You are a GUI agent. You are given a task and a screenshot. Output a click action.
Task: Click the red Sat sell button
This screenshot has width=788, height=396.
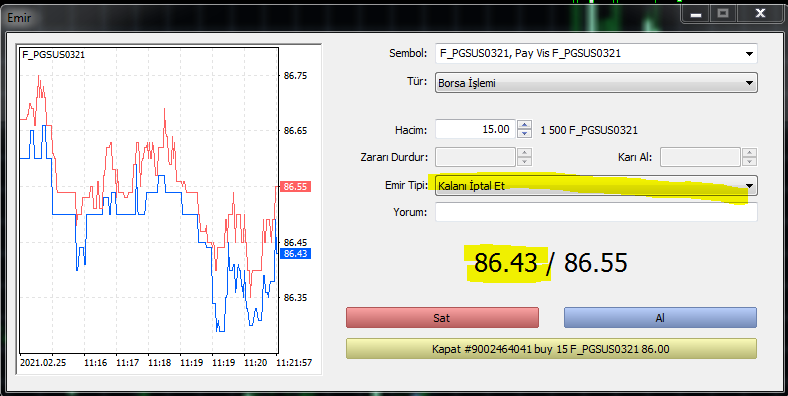[442, 318]
